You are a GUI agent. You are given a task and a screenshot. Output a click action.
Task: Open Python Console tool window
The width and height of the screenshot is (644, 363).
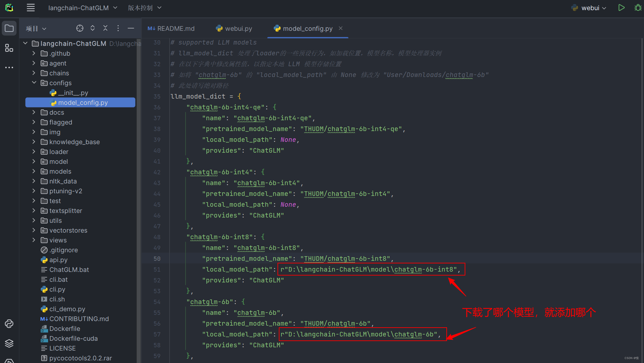[x=9, y=324]
